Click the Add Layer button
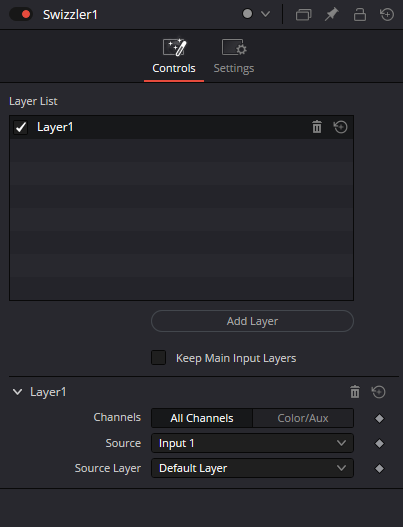The width and height of the screenshot is (403, 527). tap(252, 321)
